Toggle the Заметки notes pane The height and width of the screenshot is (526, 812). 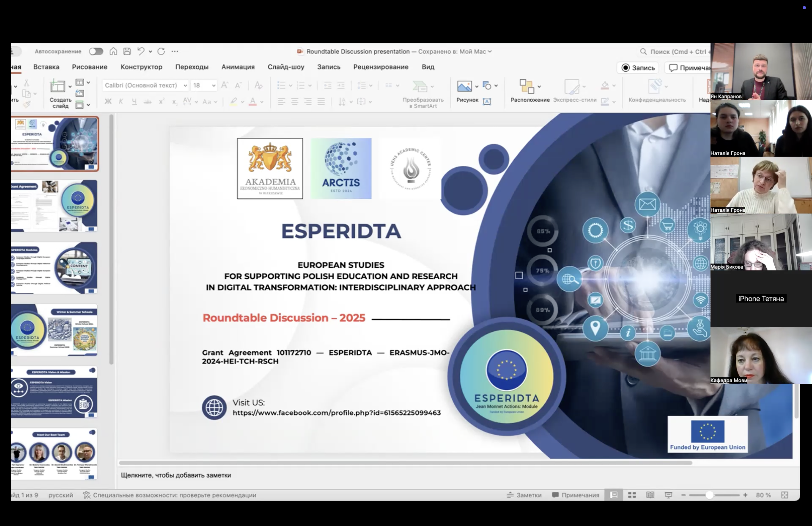click(x=524, y=495)
